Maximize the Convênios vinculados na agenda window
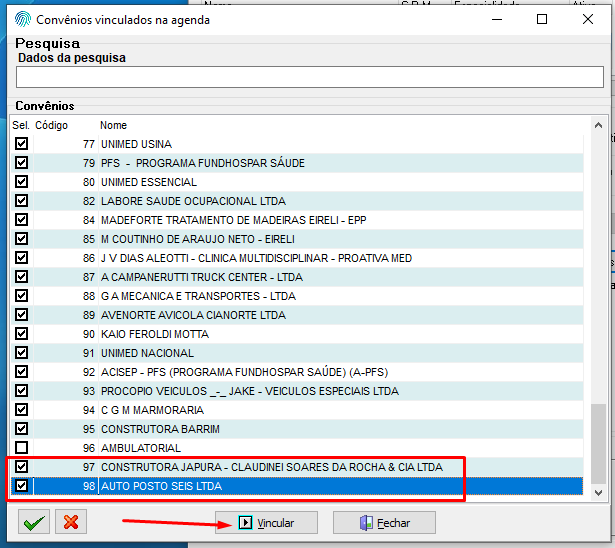Screen dimensions: 615x548 542,19
